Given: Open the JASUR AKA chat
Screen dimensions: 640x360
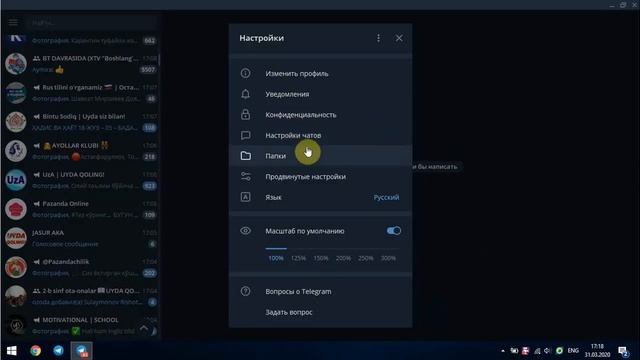Looking at the screenshot, I should pyautogui.click(x=80, y=238).
